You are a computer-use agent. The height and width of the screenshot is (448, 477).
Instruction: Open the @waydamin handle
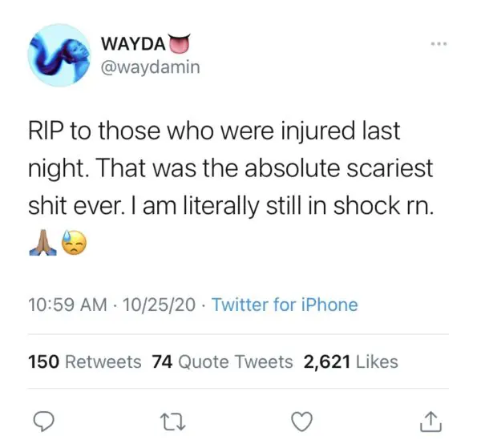(x=150, y=67)
